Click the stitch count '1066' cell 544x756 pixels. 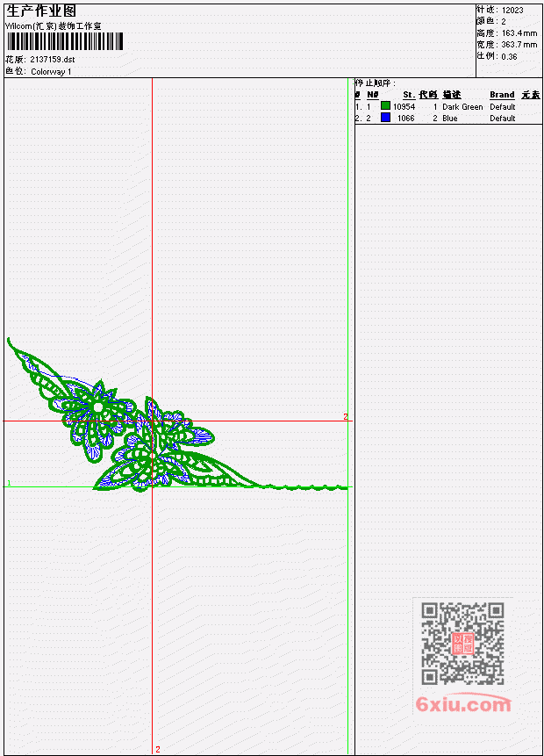tap(405, 119)
